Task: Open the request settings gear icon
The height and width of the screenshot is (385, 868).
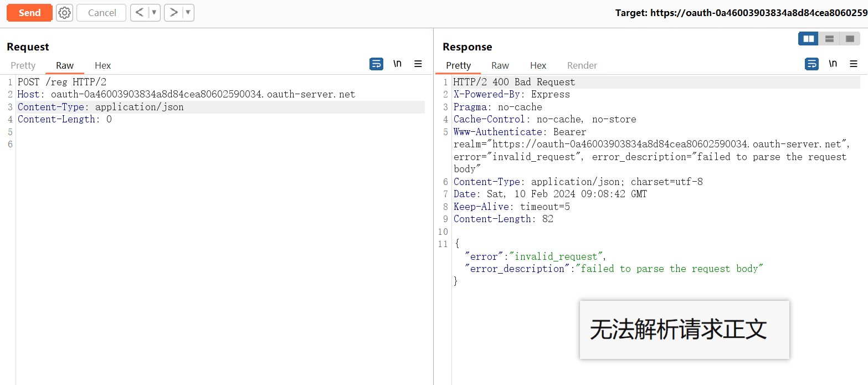Action: pyautogui.click(x=65, y=13)
